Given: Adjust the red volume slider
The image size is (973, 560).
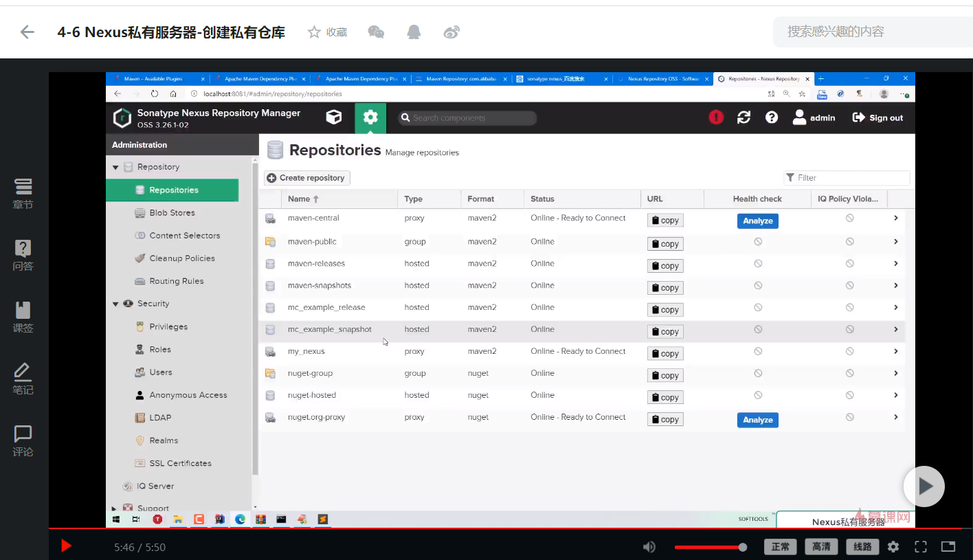Looking at the screenshot, I should coord(711,547).
